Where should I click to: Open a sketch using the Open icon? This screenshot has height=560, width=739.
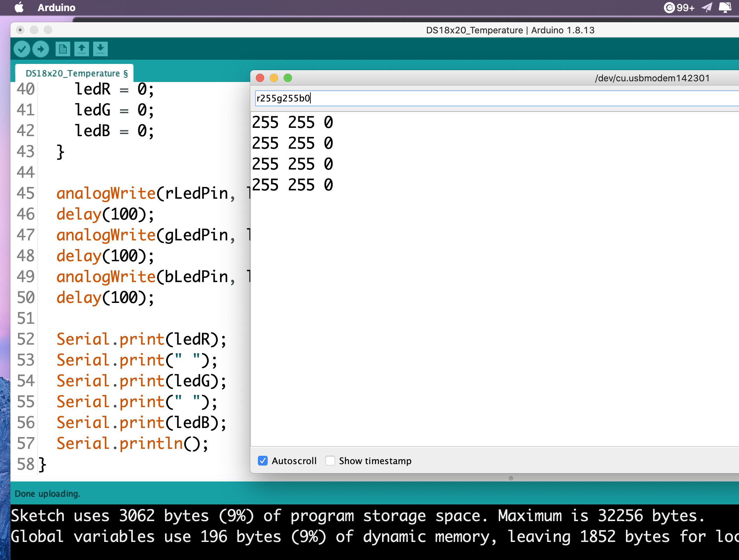(82, 49)
